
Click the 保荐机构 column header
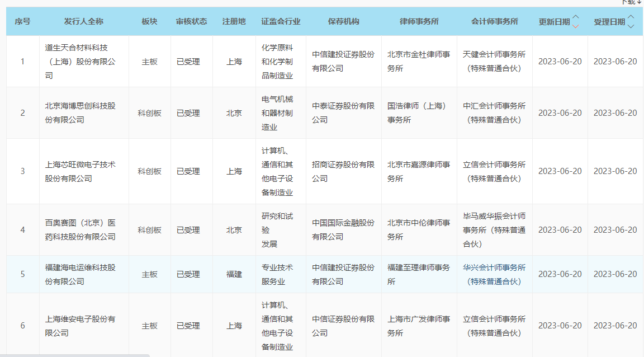pyautogui.click(x=343, y=21)
